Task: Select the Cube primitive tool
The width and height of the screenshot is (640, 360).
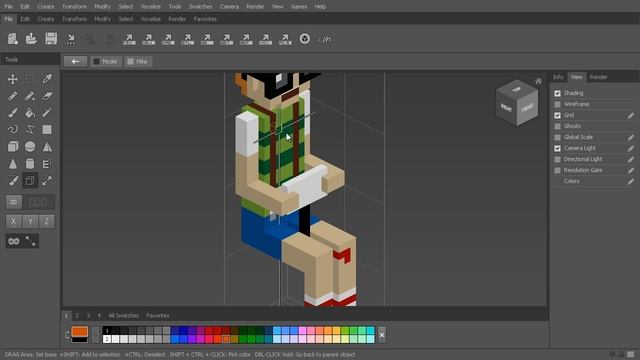Action: click(x=13, y=147)
